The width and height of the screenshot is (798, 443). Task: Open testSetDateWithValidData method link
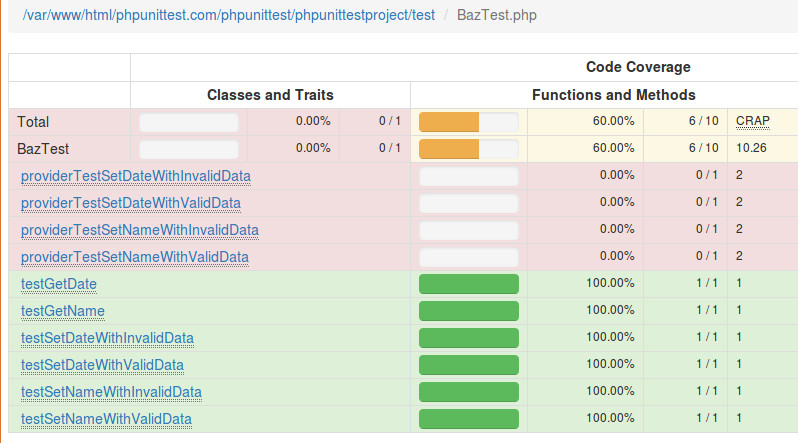coord(102,365)
